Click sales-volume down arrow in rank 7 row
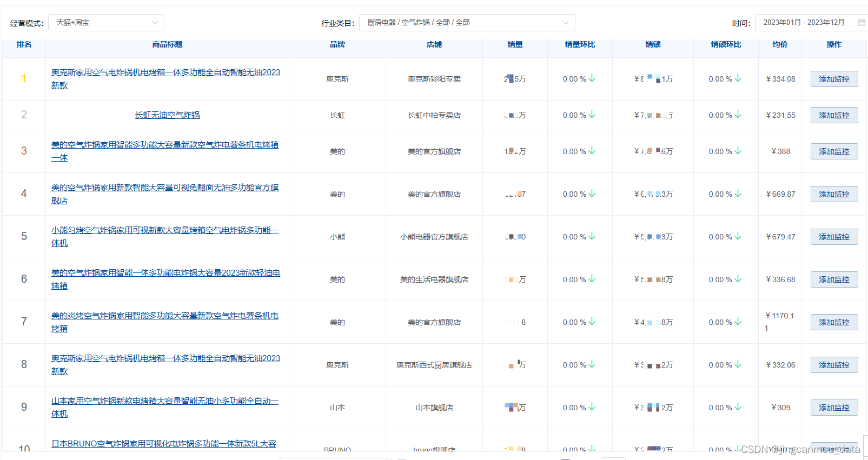The height and width of the screenshot is (460, 868). coord(592,322)
